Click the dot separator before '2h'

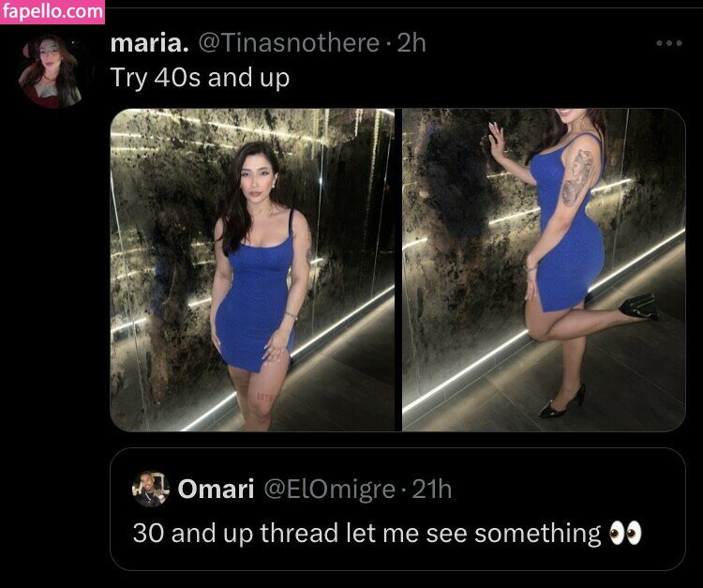388,44
